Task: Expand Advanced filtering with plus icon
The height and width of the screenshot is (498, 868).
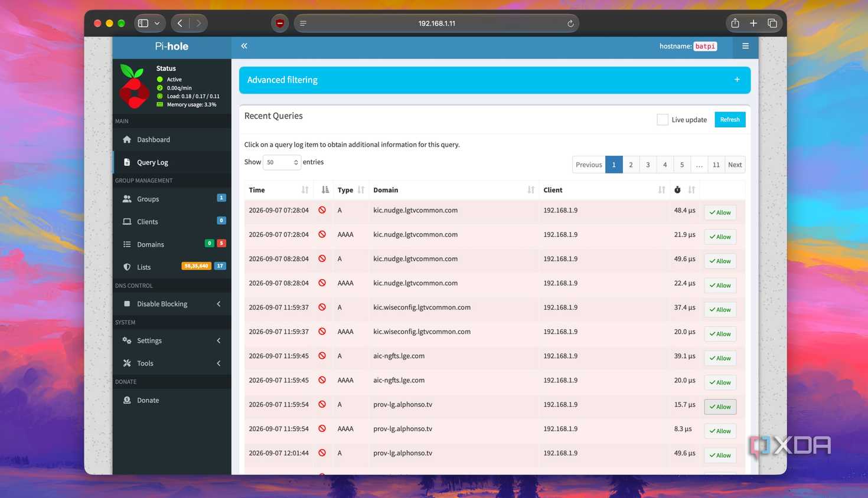Action: point(737,80)
